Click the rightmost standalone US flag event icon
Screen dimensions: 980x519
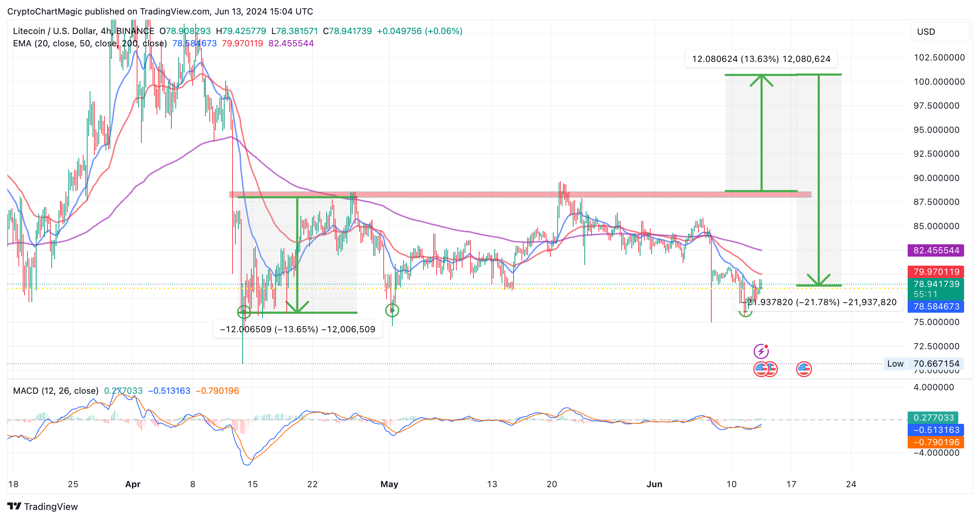point(804,368)
